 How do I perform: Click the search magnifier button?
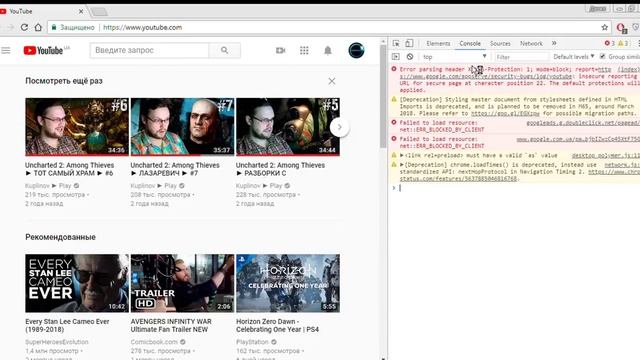(224, 50)
